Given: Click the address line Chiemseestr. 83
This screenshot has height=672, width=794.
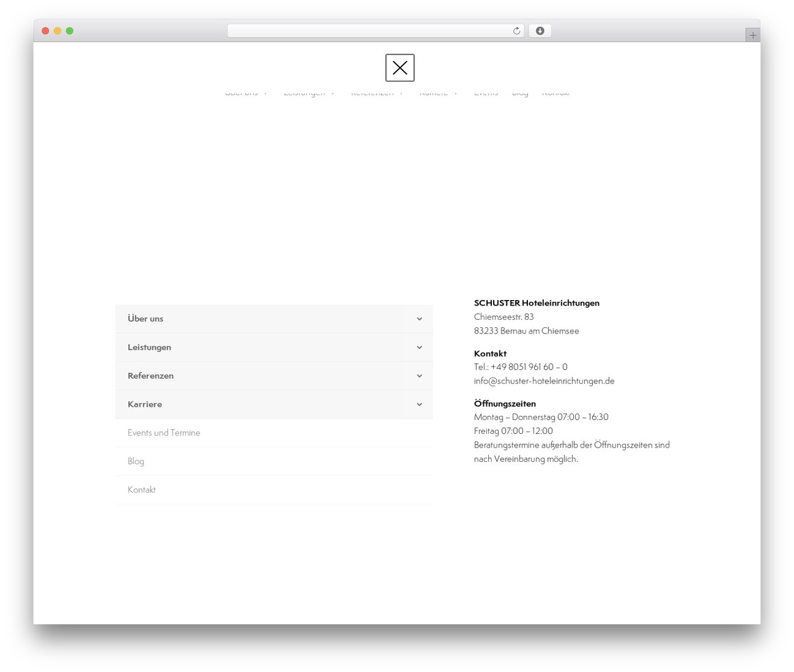Looking at the screenshot, I should coord(504,317).
